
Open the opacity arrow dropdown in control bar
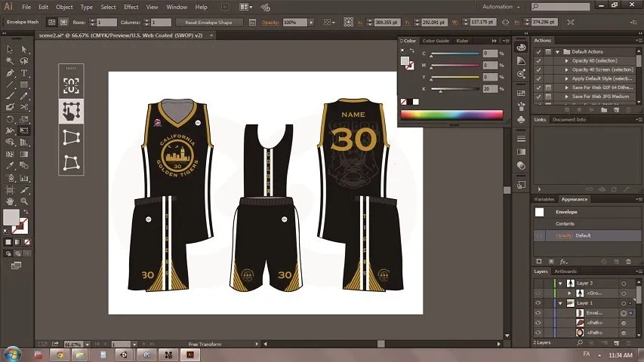(311, 23)
